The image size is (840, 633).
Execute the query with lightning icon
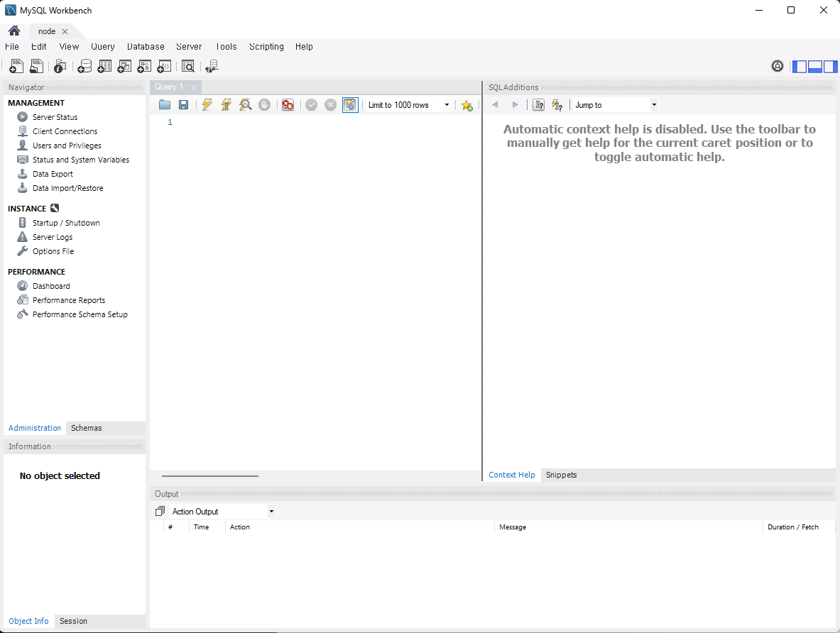point(207,105)
